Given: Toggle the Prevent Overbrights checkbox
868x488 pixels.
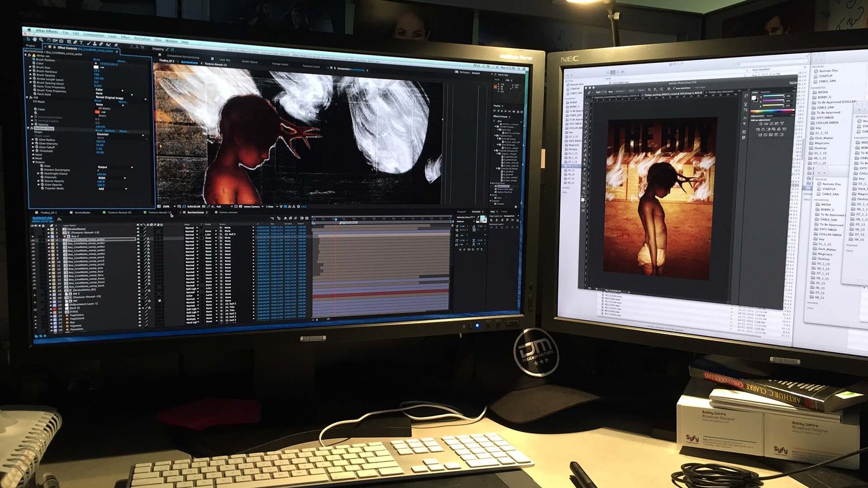Looking at the screenshot, I should point(98,170).
